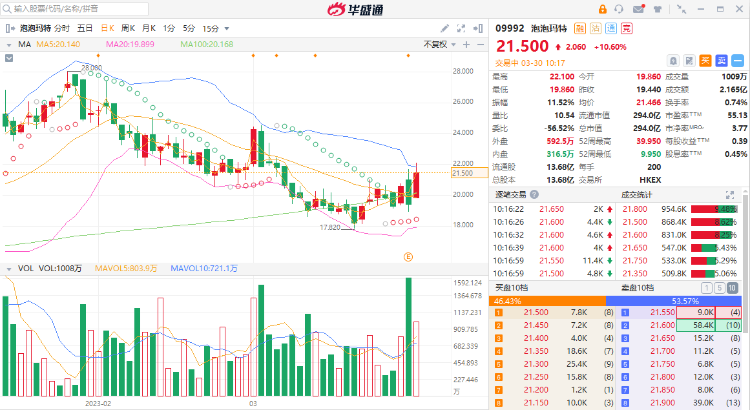Screen dimensions: 750x410
Task: Show 5 levels of order book
Action: tap(719, 288)
